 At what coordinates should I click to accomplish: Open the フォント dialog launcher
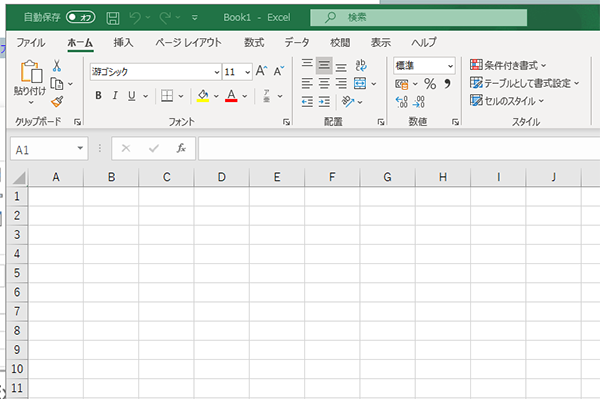286,122
